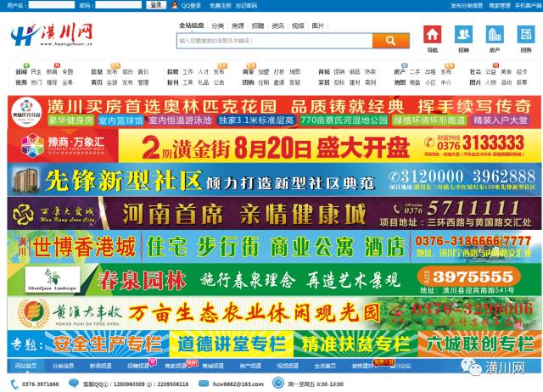Click the QQ penguin login icon
543x392 pixels.
[175, 5]
